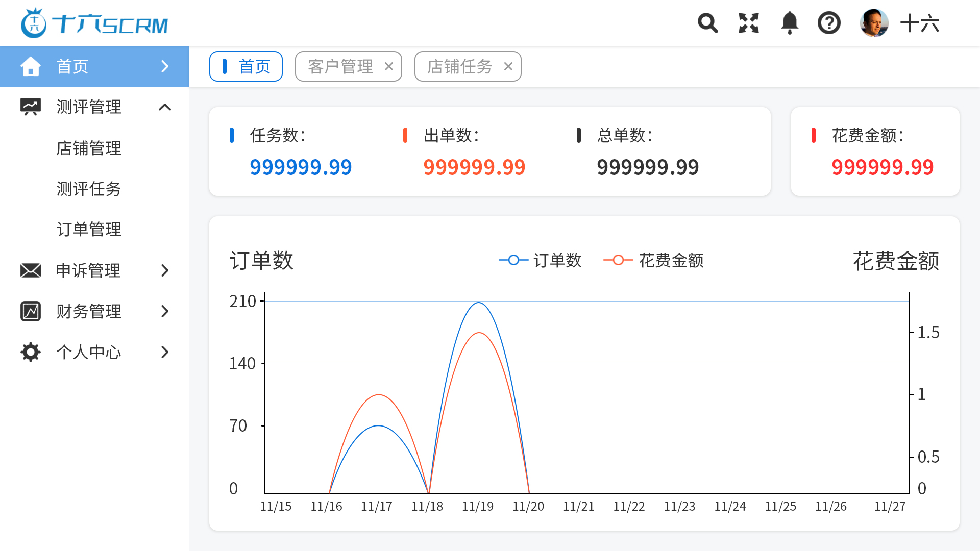Switch to the 店铺任务 tab
The height and width of the screenshot is (551, 980).
click(x=459, y=66)
